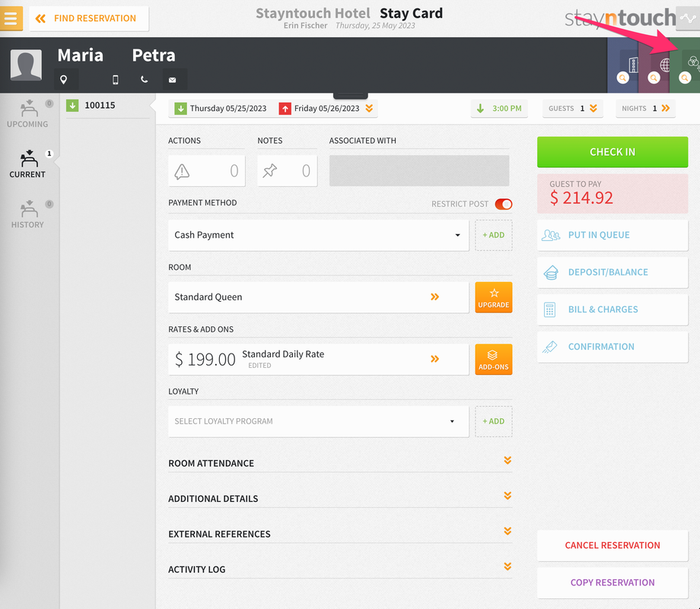
Task: Click Copy Reservation
Action: pyautogui.click(x=612, y=582)
